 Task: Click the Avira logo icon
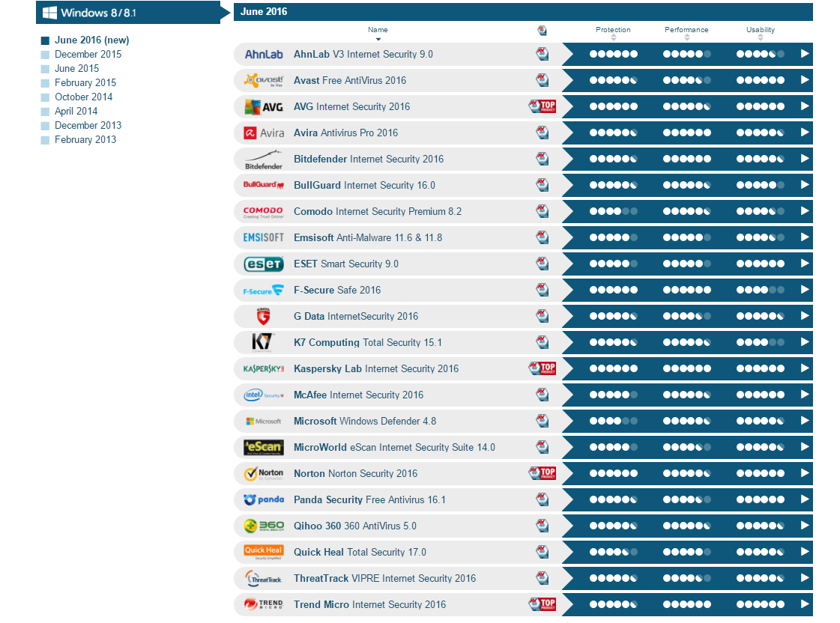(x=264, y=133)
